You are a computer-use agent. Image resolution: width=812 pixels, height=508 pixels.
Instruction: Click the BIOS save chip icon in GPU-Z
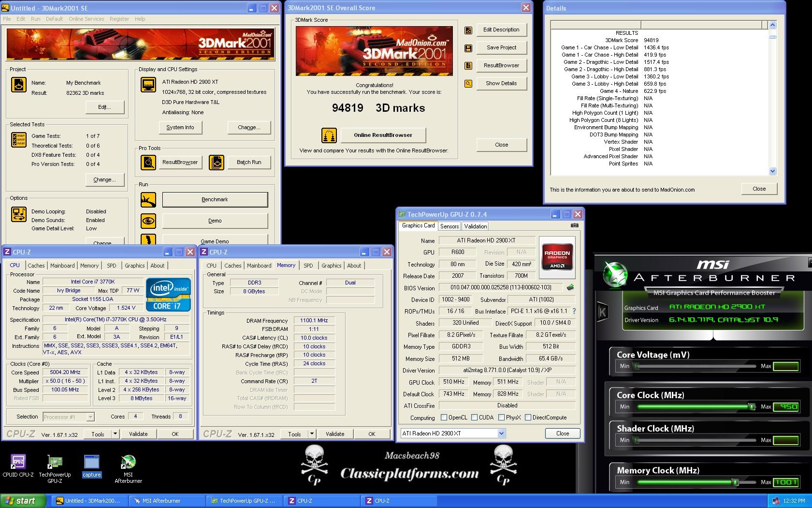[570, 287]
